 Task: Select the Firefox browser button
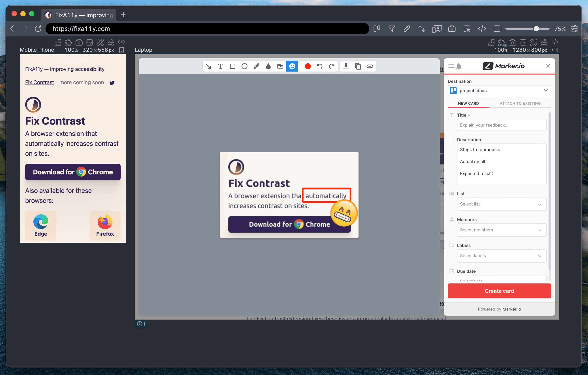coord(105,225)
